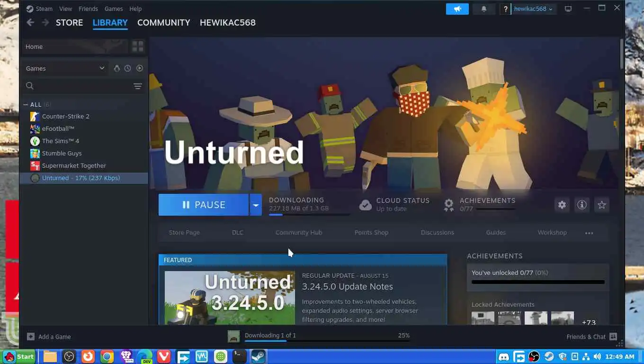The image size is (644, 364).
Task: Click the Unturned download progress bar
Action: (309, 215)
